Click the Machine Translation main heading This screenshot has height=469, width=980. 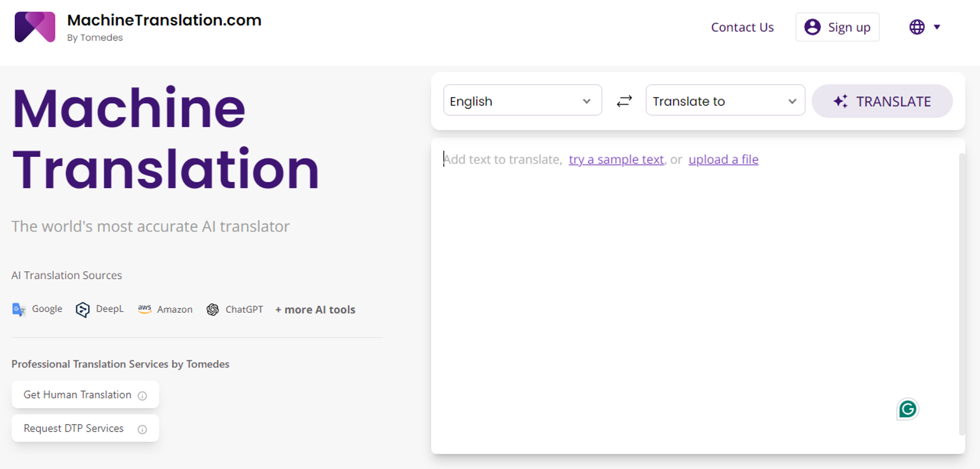(165, 139)
